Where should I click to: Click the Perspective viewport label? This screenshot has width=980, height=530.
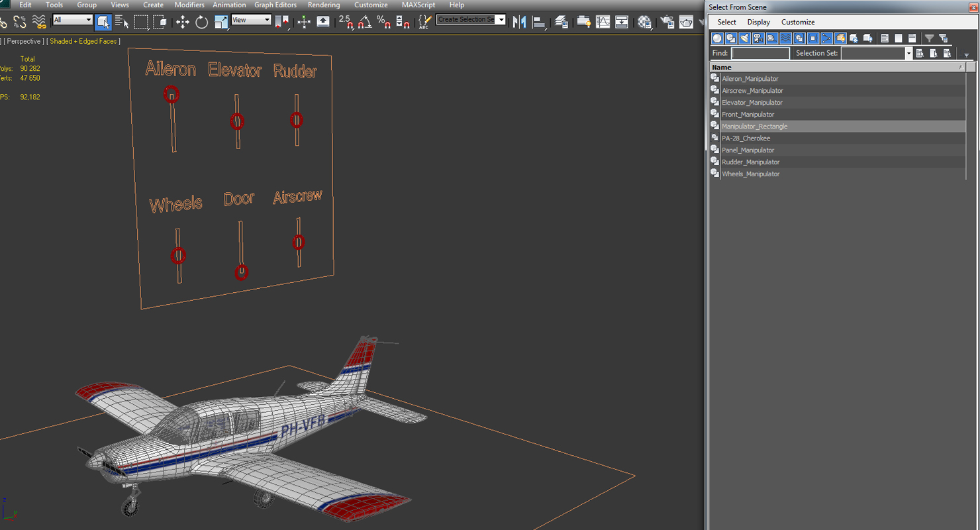coord(24,41)
